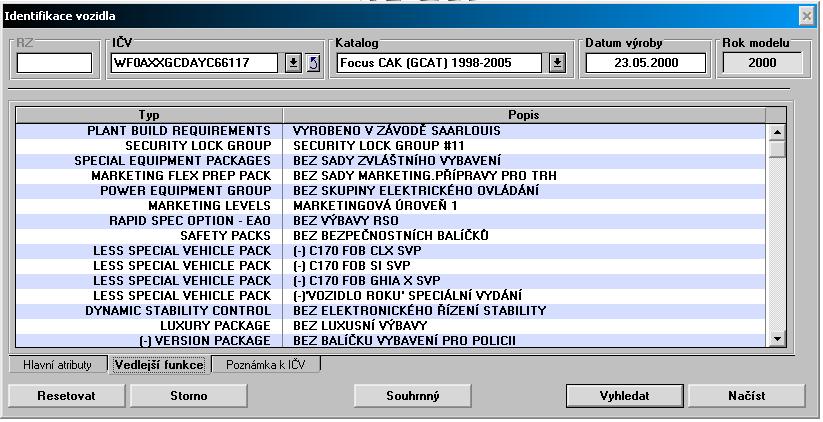823x422 pixels.
Task: Click the Typ column header
Action: (x=149, y=115)
